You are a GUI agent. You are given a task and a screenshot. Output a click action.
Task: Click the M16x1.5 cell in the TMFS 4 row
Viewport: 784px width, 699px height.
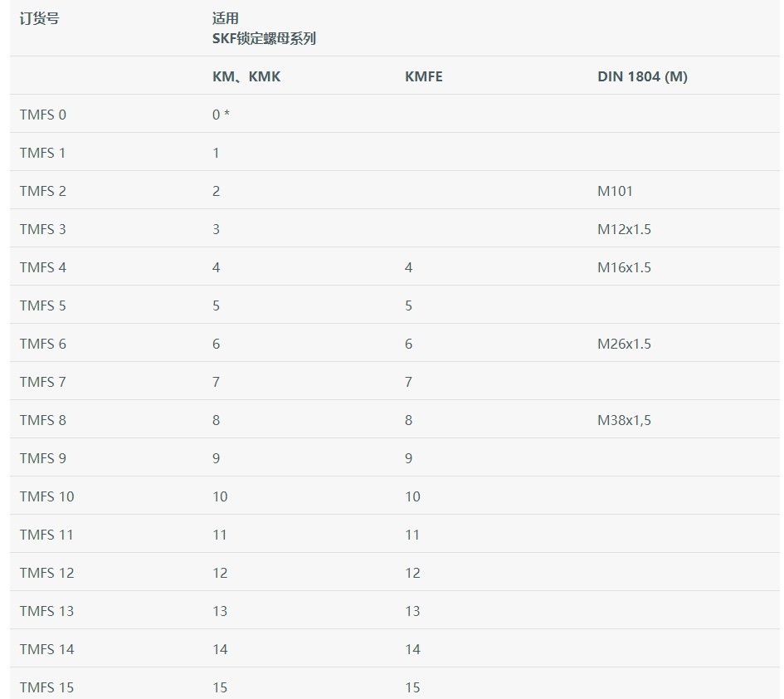[x=624, y=267]
